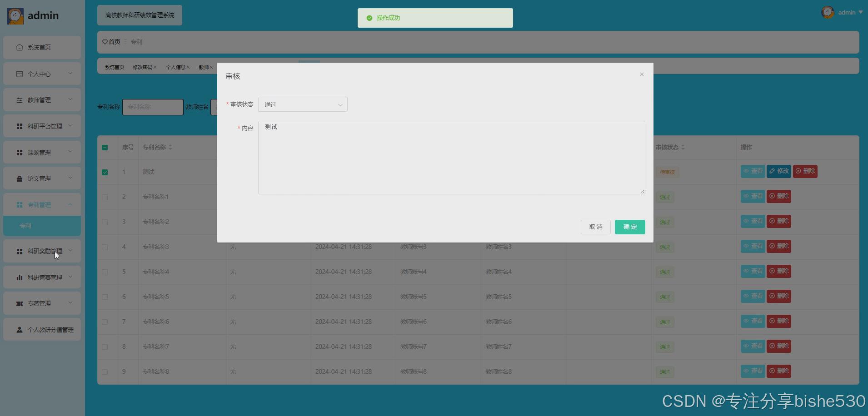Click the 专利管理 grid icon

(19, 205)
